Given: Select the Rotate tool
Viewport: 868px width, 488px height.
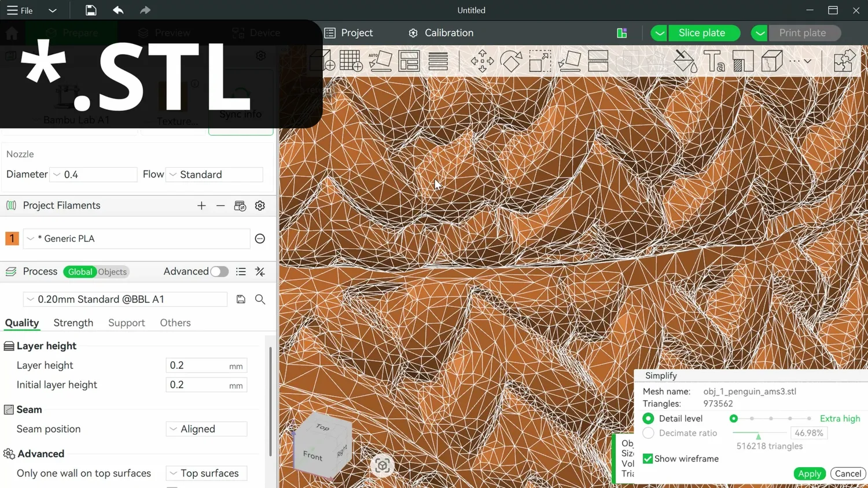Looking at the screenshot, I should click(511, 61).
